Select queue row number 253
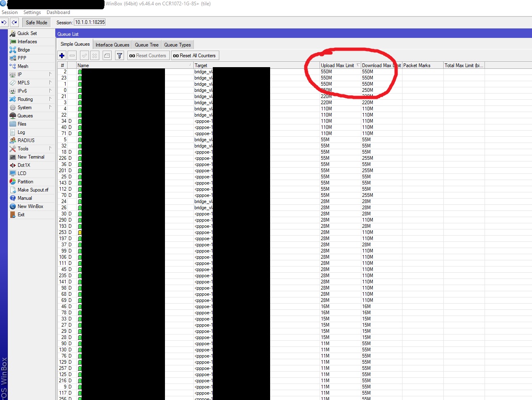The image size is (532, 400). [294, 232]
